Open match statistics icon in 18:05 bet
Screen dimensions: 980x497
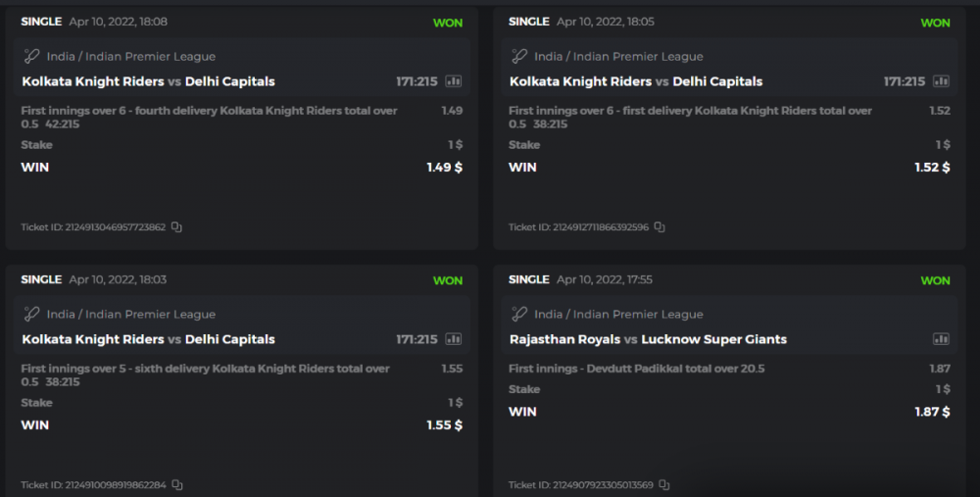tap(941, 81)
